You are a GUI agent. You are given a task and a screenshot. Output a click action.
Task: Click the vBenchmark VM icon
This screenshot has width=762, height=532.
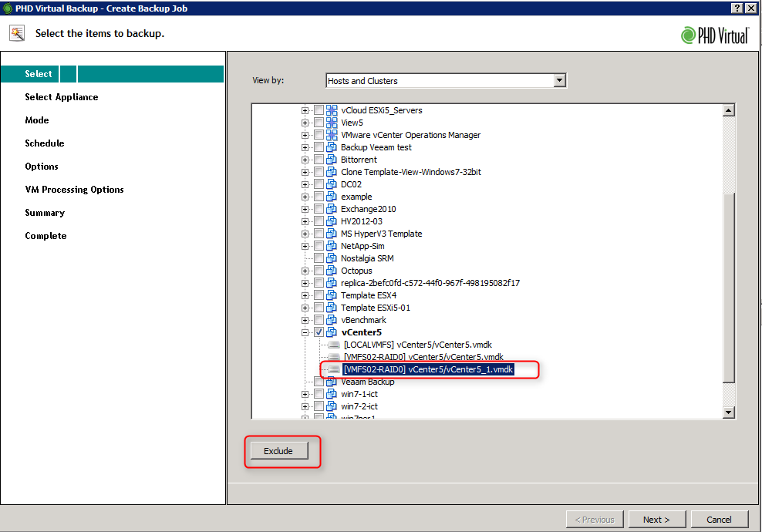[x=332, y=320]
